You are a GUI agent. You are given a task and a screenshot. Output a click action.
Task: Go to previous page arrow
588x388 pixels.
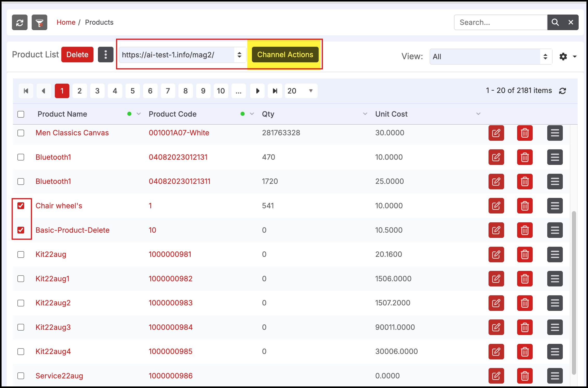[x=44, y=91]
